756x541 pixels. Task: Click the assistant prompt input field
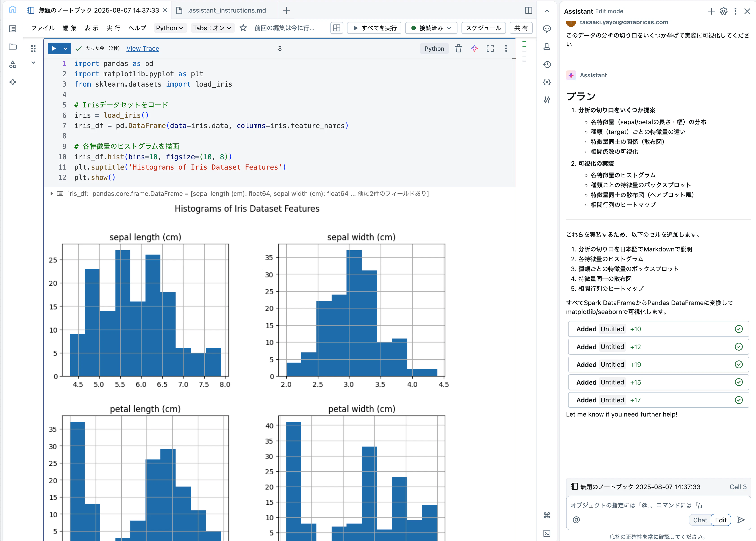point(658,505)
